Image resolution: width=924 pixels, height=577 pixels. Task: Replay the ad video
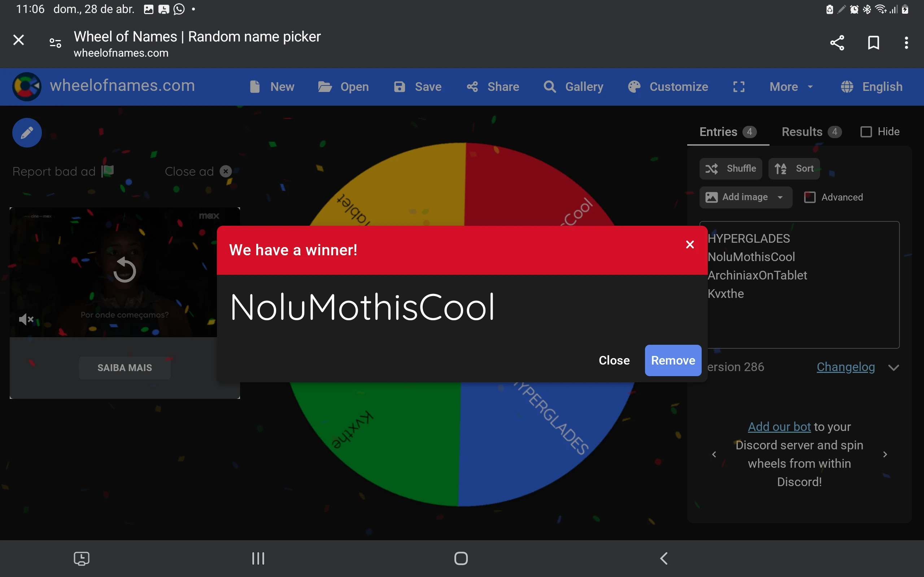tap(125, 270)
